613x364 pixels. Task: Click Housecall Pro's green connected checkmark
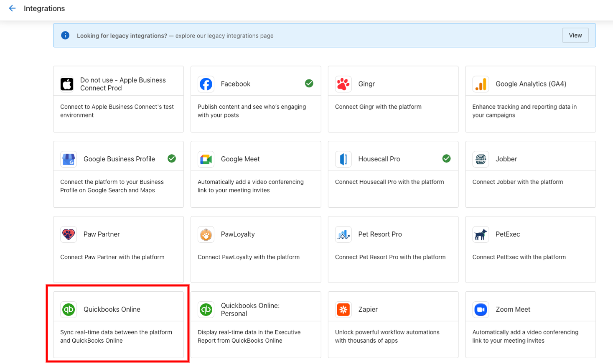tap(447, 159)
